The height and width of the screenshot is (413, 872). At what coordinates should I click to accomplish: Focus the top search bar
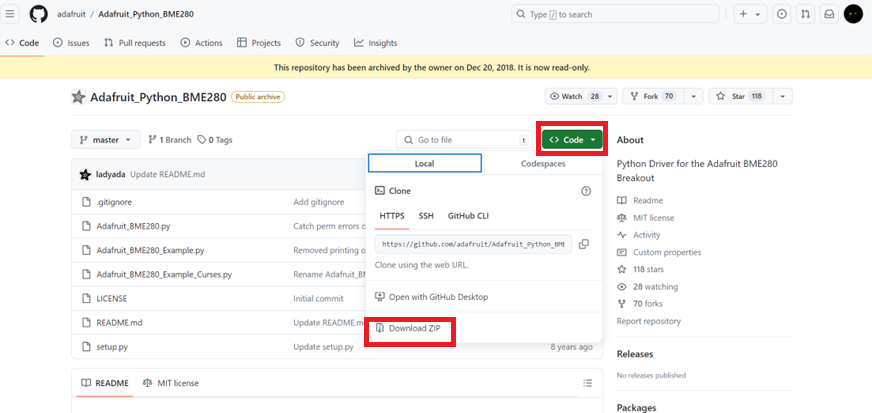[x=615, y=14]
